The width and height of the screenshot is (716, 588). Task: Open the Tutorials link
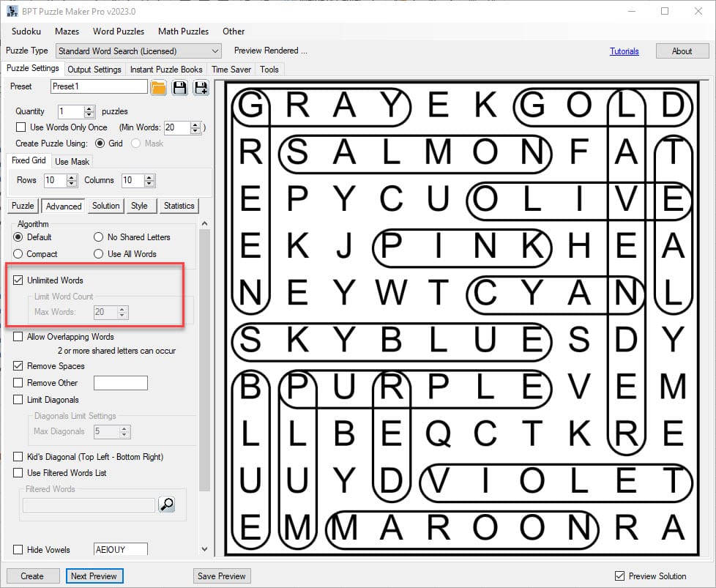click(624, 51)
